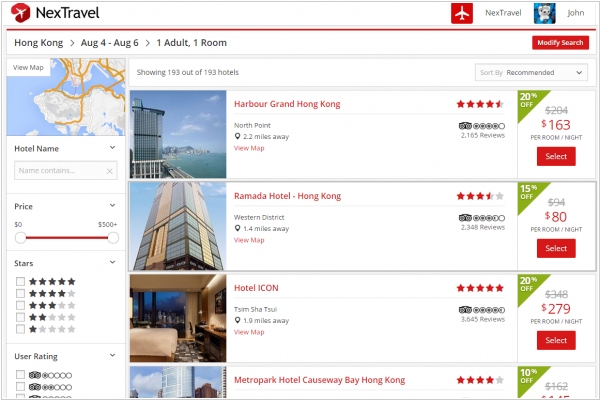Tick the one-star filter checkbox
The image size is (600, 400).
[x=20, y=328]
